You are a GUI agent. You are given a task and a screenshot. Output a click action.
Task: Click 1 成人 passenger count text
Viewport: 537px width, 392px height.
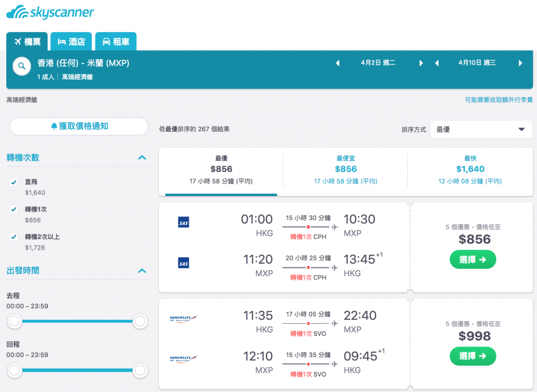click(46, 77)
